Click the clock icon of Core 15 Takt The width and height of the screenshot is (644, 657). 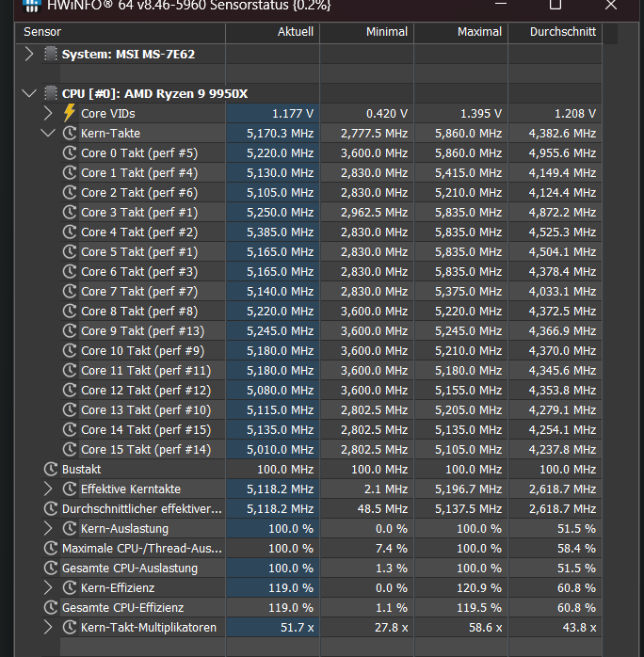click(69, 450)
